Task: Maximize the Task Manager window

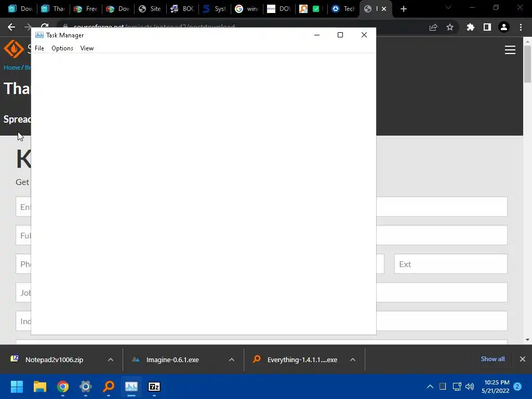Action: tap(340, 35)
